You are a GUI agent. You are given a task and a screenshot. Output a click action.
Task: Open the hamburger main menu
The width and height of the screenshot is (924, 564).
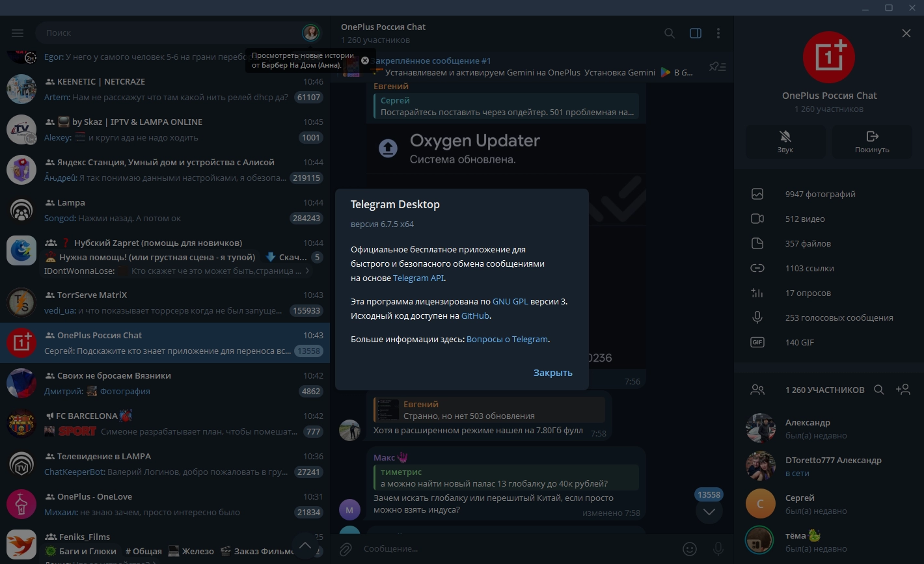pyautogui.click(x=18, y=33)
